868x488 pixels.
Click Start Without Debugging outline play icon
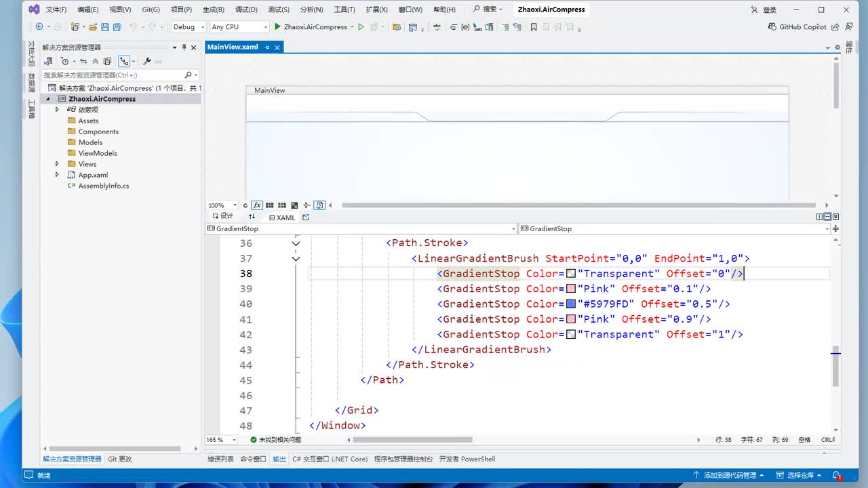361,27
